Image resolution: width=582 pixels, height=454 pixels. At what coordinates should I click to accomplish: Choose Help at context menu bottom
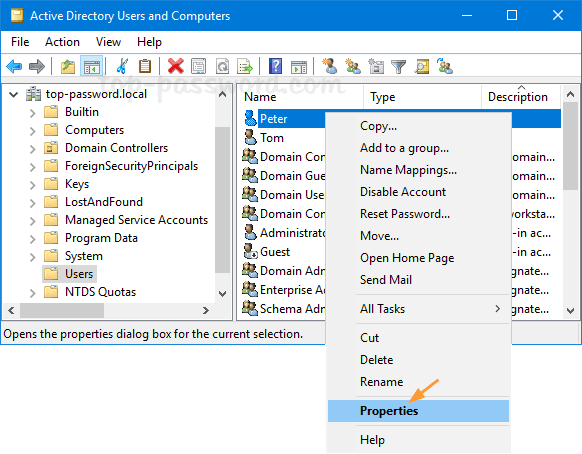click(x=418, y=440)
